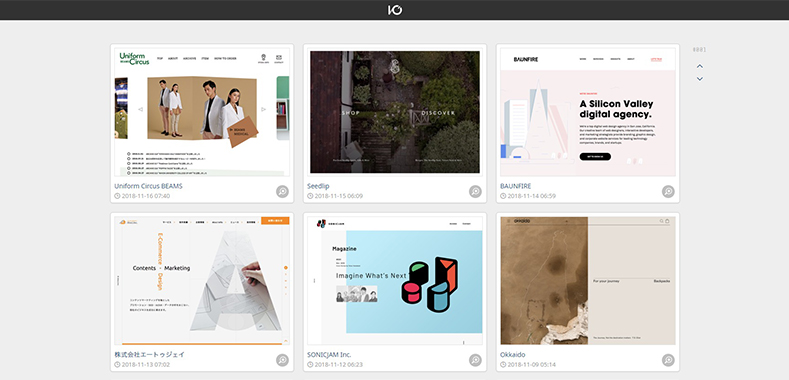Go to next page with down chevron
789x380 pixels.
click(x=699, y=79)
